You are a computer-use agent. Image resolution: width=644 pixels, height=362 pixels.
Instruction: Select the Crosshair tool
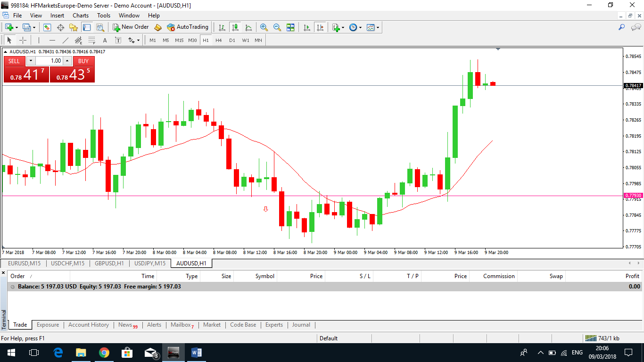point(23,40)
